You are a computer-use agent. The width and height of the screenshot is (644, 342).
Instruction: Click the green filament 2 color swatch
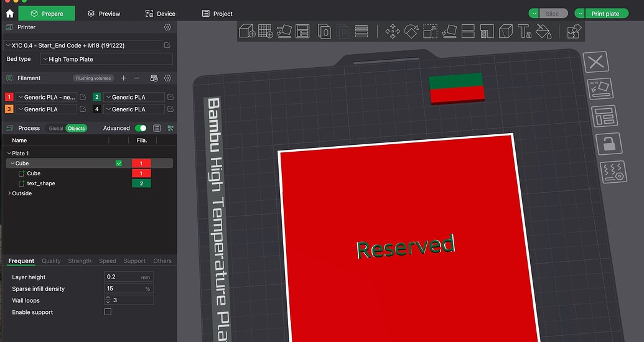point(97,97)
